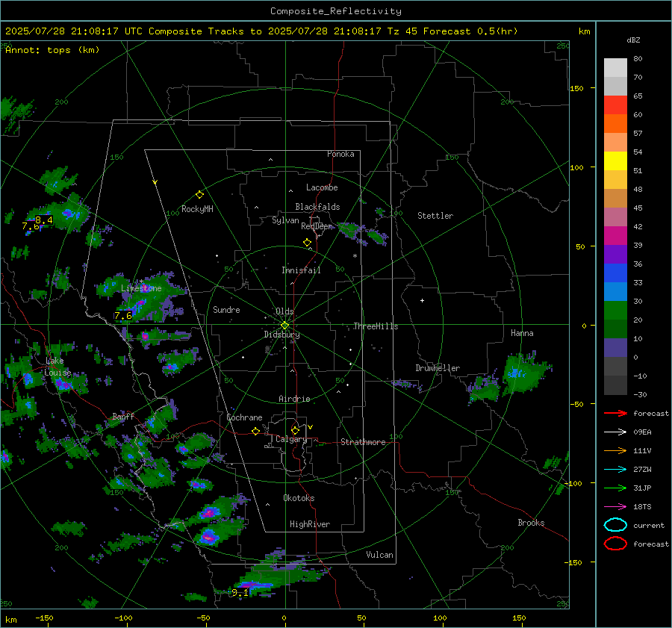672x628 pixels.
Task: Click the Sylvan location label
Action: coord(285,220)
